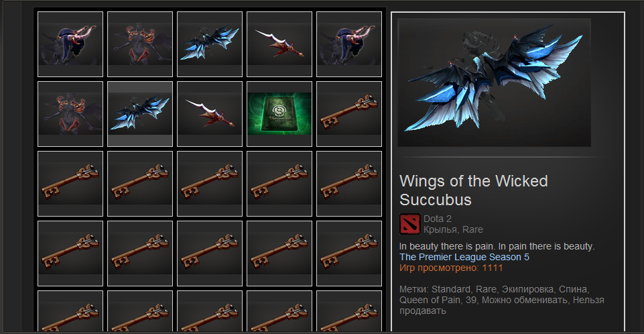The image size is (644, 334).
Task: Select the dagger item in the second row
Action: tap(210, 114)
